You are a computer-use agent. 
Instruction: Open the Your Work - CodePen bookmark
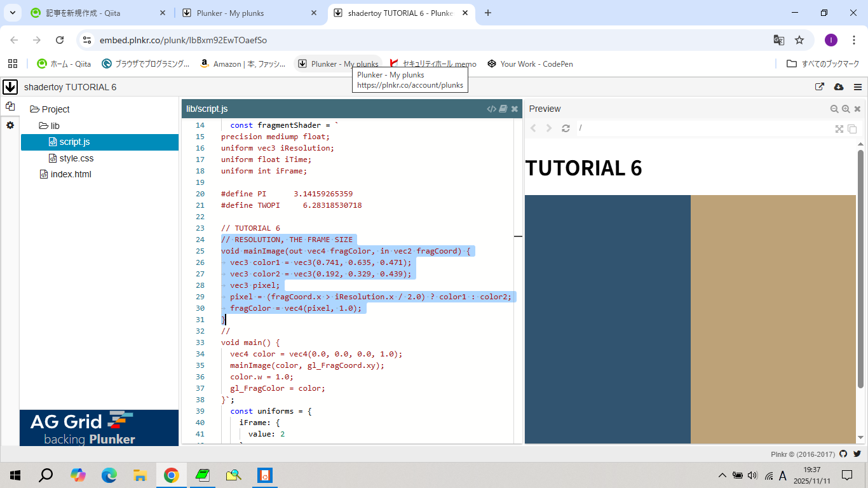(x=531, y=64)
